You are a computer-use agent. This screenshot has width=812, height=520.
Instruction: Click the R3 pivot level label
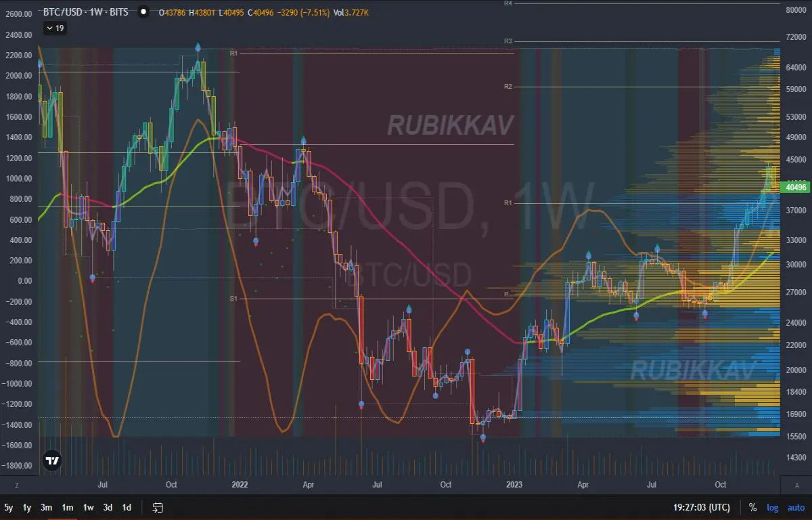coord(508,41)
